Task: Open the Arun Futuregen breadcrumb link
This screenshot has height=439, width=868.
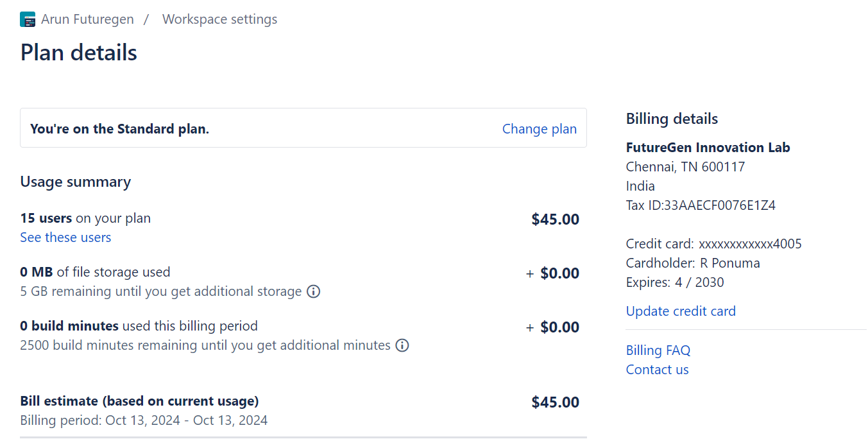Action: pos(87,19)
